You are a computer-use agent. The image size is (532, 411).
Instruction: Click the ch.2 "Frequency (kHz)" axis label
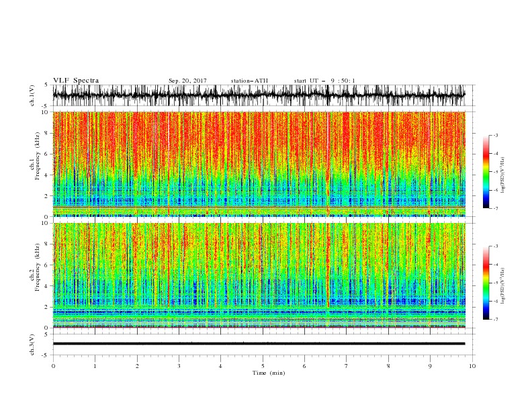point(38,267)
